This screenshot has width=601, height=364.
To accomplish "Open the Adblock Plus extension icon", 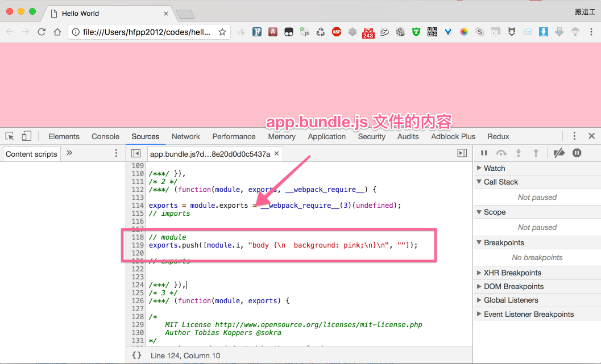I will point(337,32).
